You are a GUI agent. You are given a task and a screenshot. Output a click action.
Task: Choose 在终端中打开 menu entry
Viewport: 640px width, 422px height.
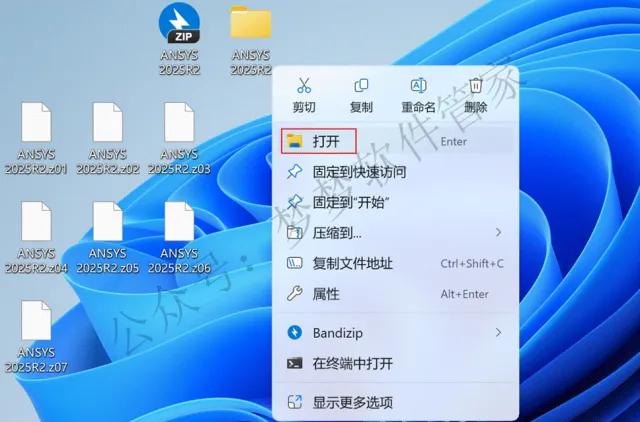[x=395, y=363]
